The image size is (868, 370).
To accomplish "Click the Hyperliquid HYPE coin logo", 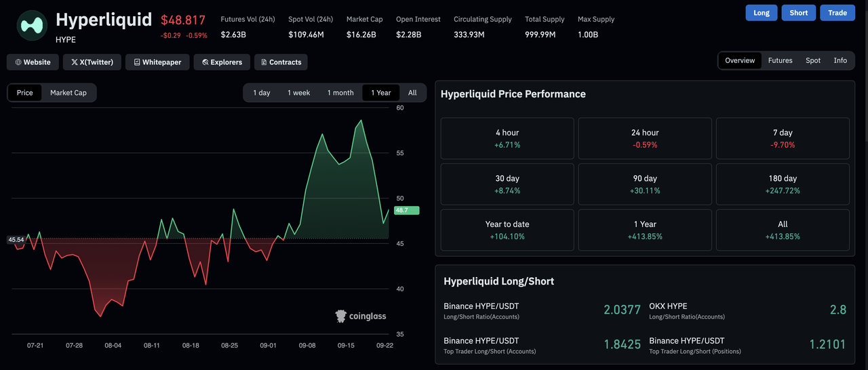I will [x=31, y=26].
